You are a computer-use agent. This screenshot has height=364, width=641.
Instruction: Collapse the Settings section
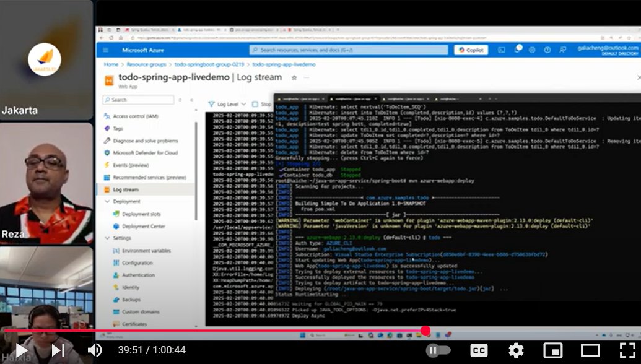(118, 238)
